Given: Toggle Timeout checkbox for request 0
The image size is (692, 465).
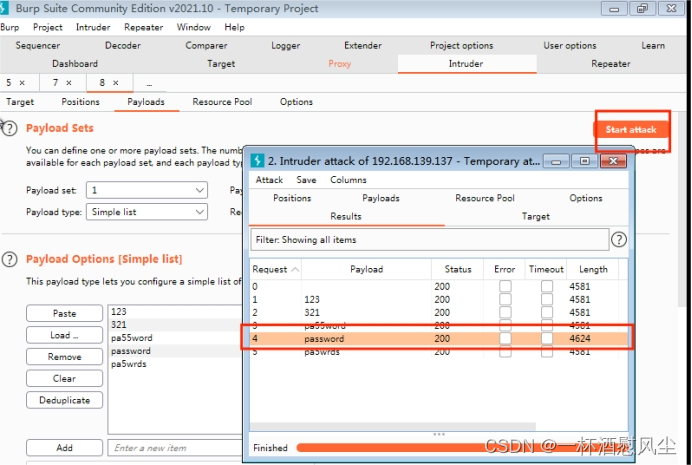Looking at the screenshot, I should [x=547, y=286].
